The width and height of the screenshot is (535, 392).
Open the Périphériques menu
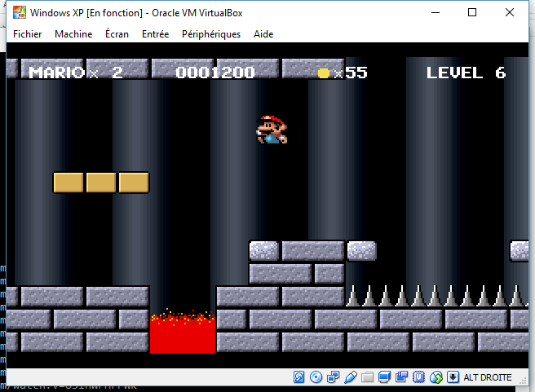211,34
